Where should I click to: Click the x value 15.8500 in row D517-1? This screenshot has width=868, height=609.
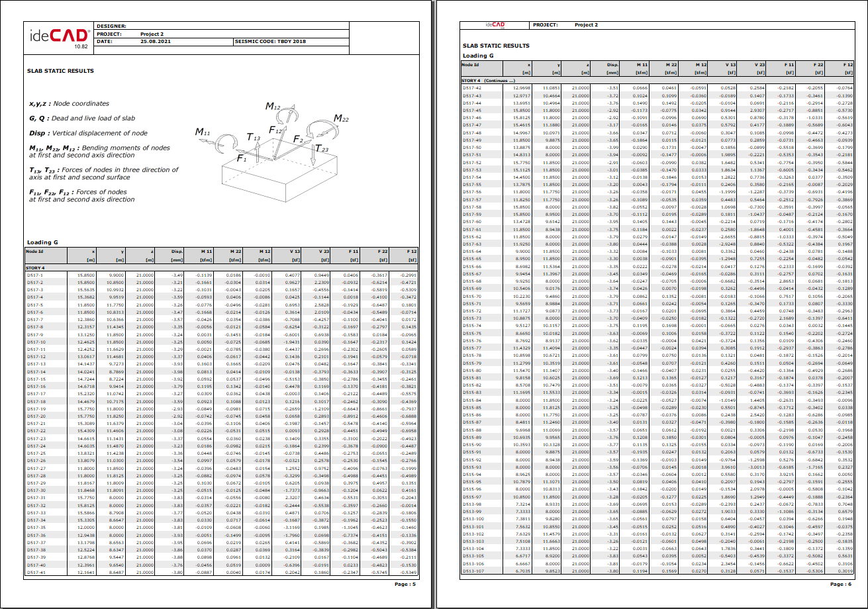tap(86, 275)
